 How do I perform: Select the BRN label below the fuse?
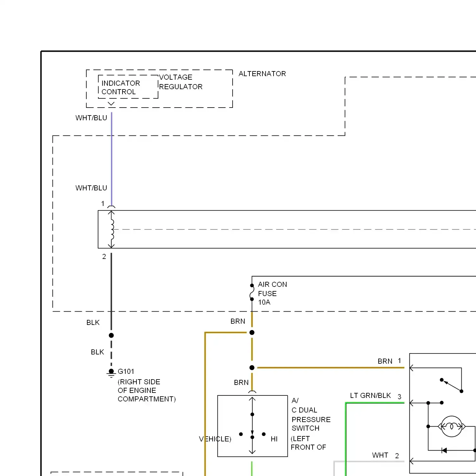(238, 321)
